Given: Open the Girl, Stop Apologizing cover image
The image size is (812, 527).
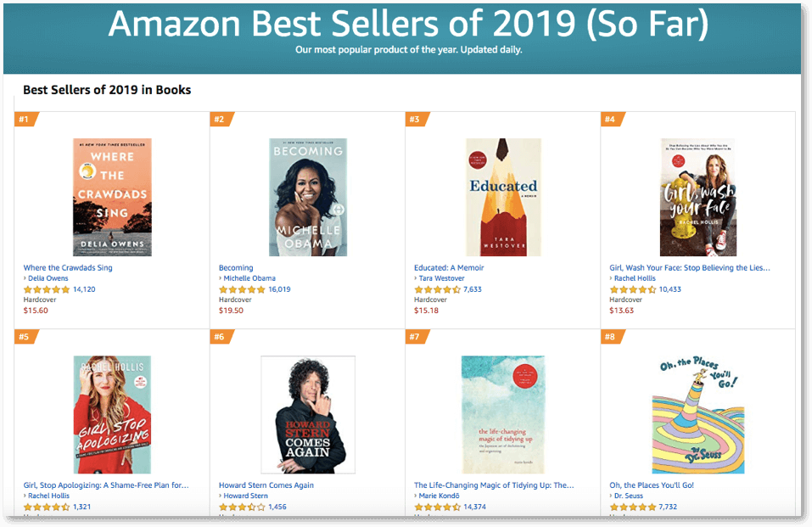Looking at the screenshot, I should 112,414.
